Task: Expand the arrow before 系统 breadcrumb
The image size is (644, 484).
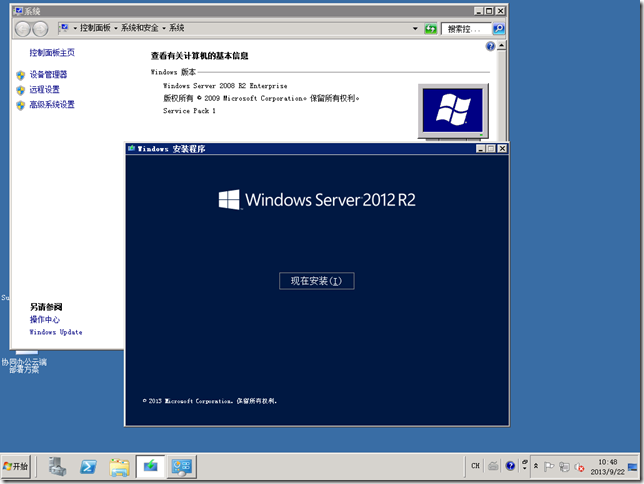Action: (164, 28)
